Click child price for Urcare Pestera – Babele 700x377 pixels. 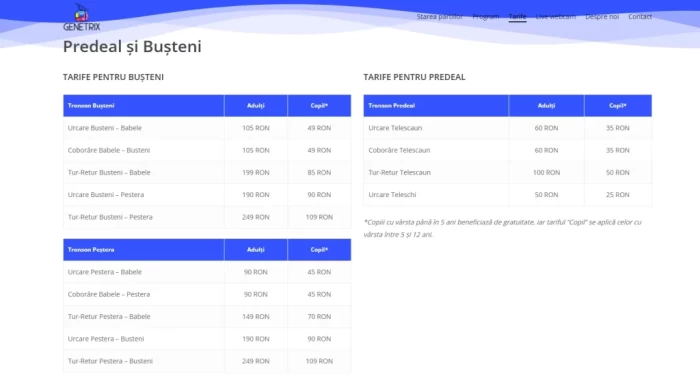coord(319,272)
